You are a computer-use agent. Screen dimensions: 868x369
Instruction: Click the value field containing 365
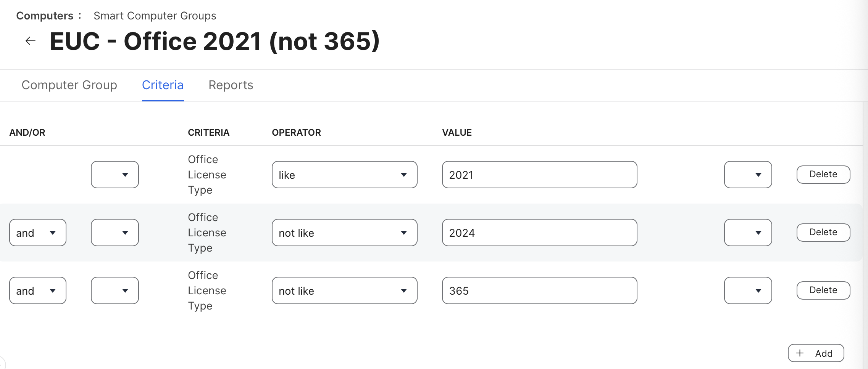click(x=539, y=290)
